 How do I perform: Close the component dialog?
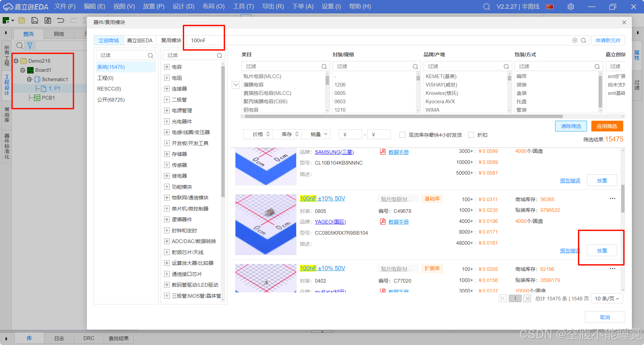[624, 22]
